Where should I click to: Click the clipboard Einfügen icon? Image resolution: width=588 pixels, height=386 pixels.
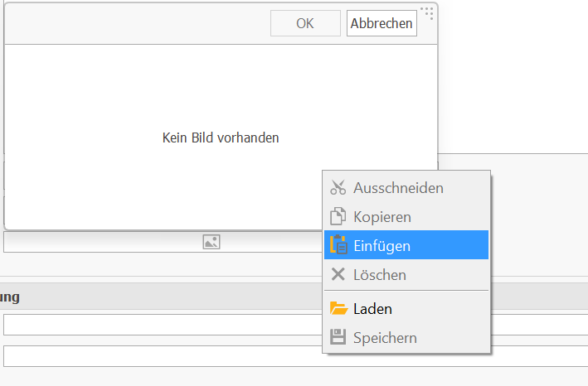click(x=338, y=245)
